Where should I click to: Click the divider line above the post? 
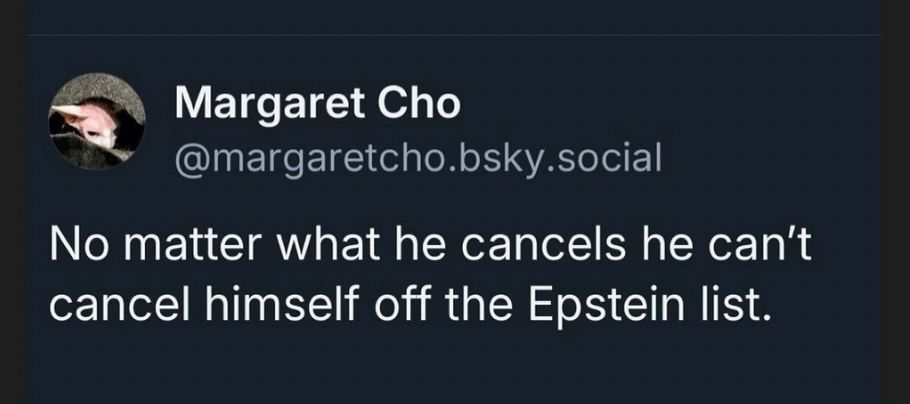pyautogui.click(x=455, y=36)
